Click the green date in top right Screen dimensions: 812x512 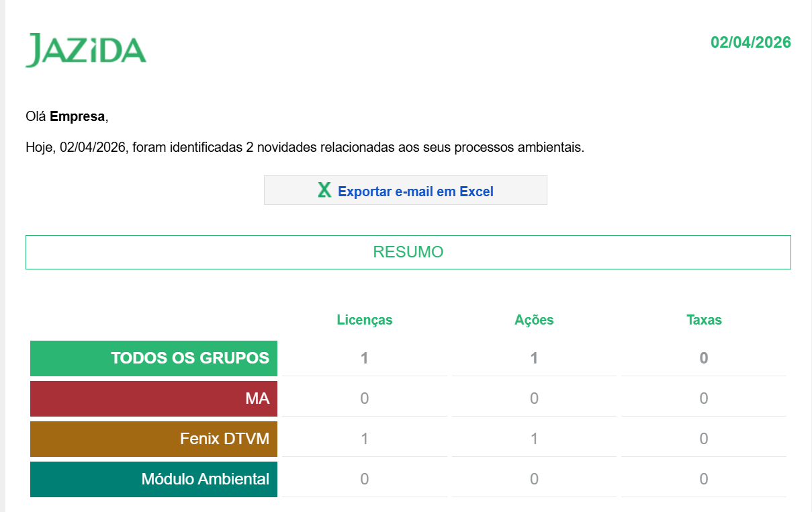[x=750, y=42]
